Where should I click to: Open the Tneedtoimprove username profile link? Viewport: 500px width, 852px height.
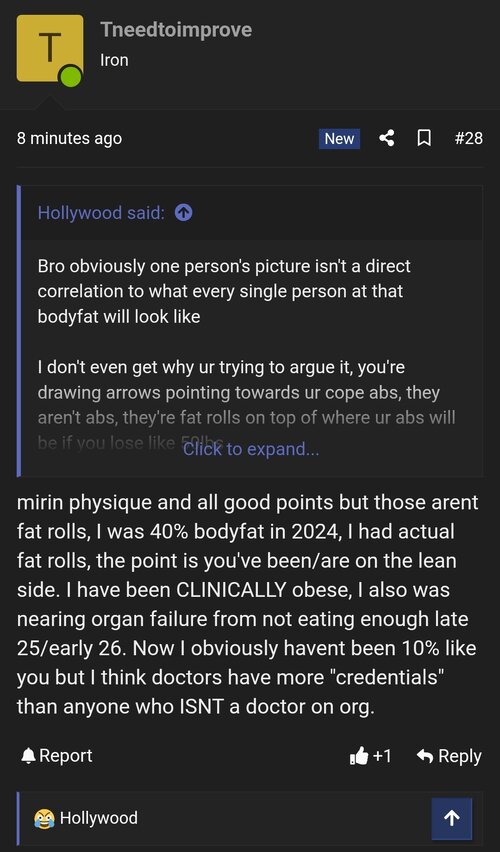tap(176, 29)
